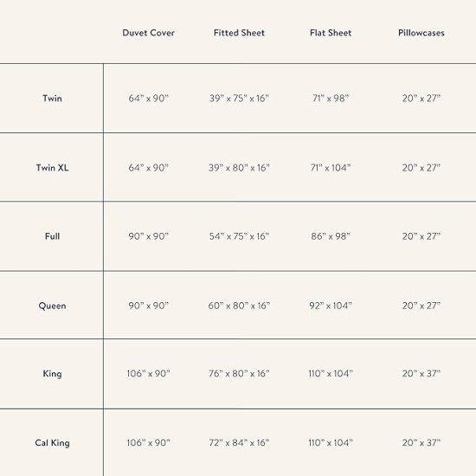Click King duvet cover size 106" x 90"
The width and height of the screenshot is (476, 476).
[x=149, y=374]
